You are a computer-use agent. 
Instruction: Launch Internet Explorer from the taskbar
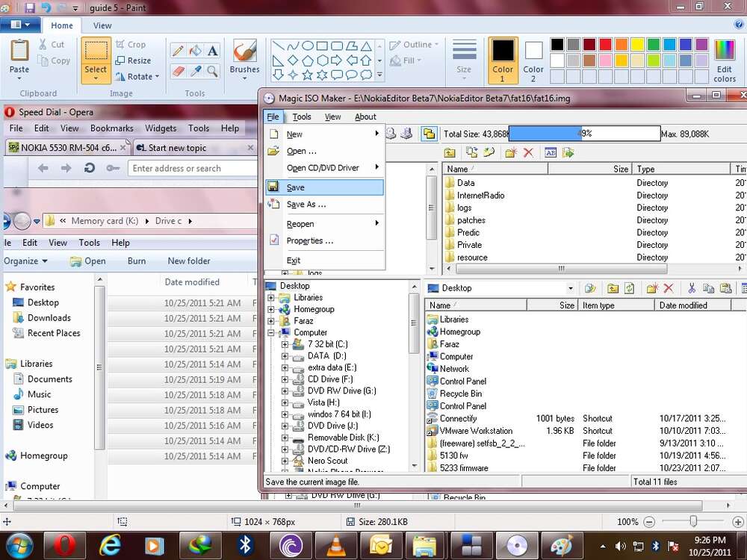pos(110,546)
